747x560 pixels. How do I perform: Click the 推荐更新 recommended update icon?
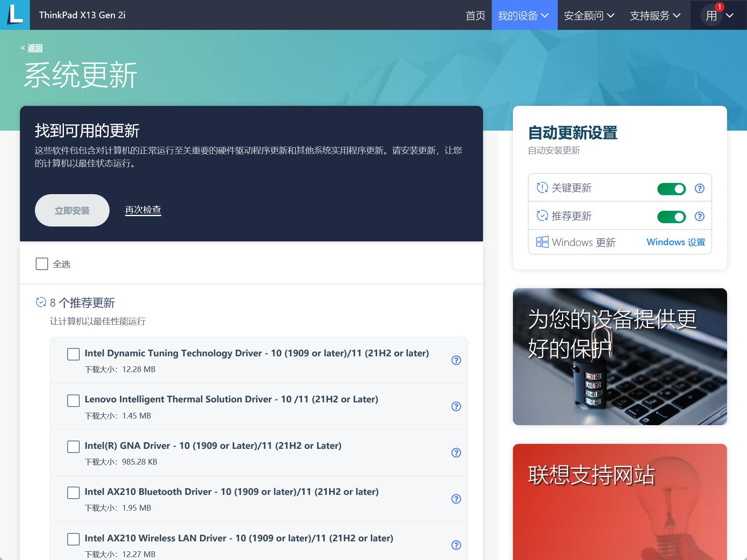coord(542,216)
